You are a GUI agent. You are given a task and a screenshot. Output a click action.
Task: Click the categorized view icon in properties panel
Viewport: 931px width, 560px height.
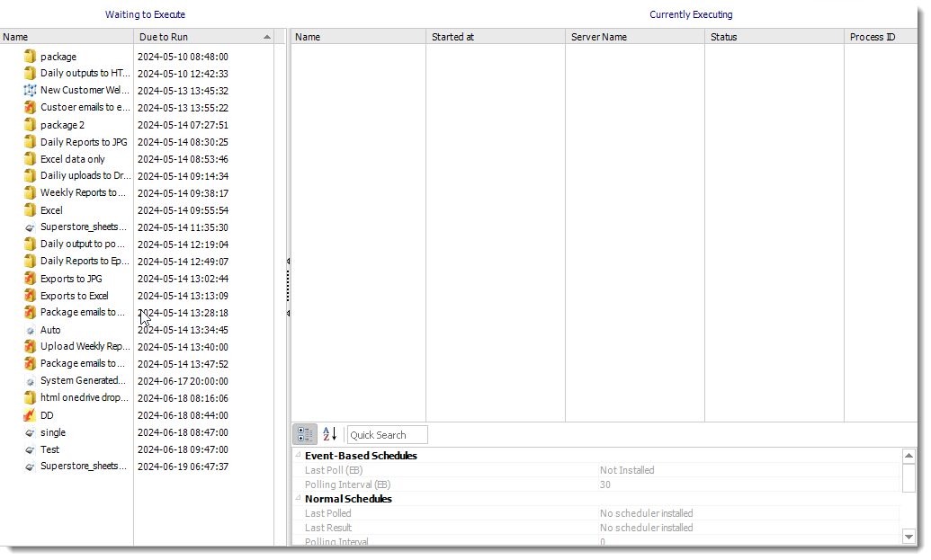pyautogui.click(x=304, y=434)
